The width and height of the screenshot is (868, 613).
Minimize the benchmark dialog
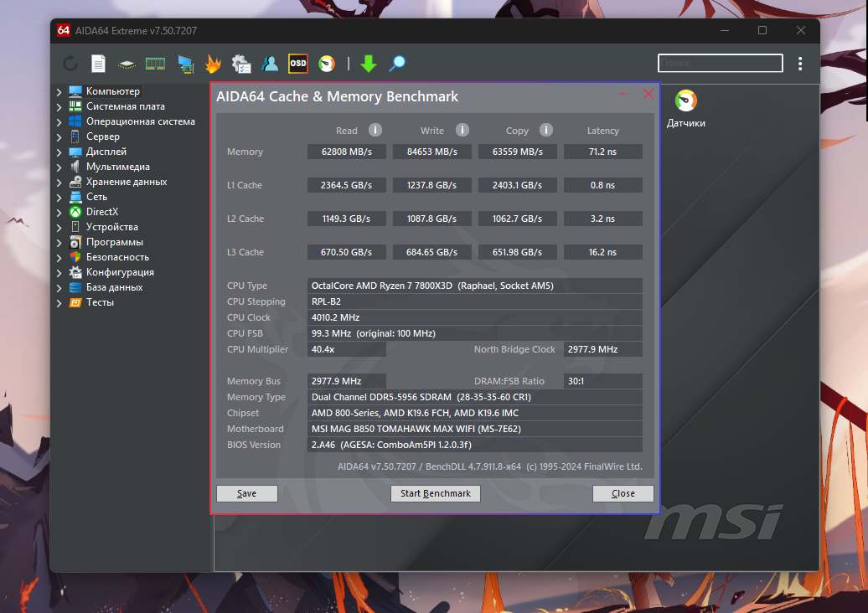(624, 94)
